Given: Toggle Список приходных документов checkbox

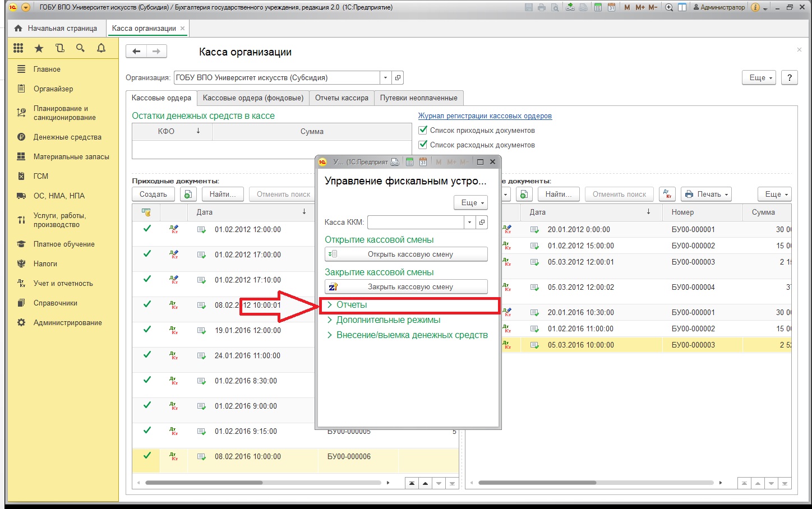Looking at the screenshot, I should 423,130.
